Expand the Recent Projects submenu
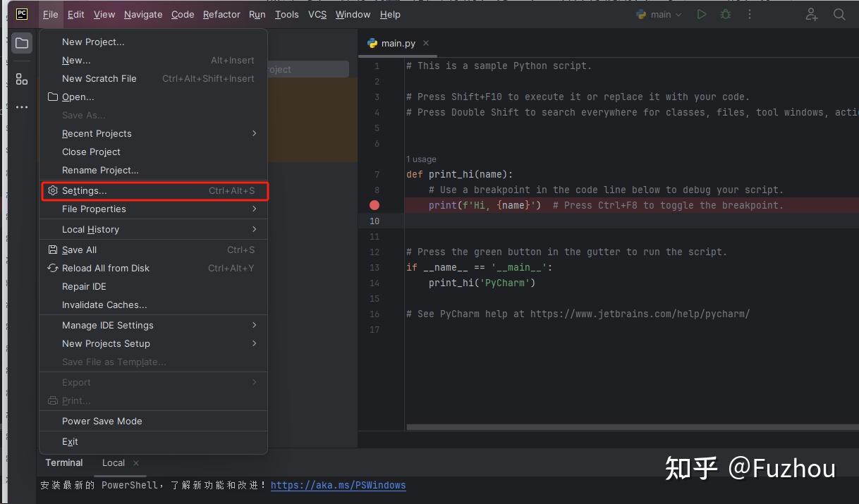859x504 pixels. [x=97, y=133]
